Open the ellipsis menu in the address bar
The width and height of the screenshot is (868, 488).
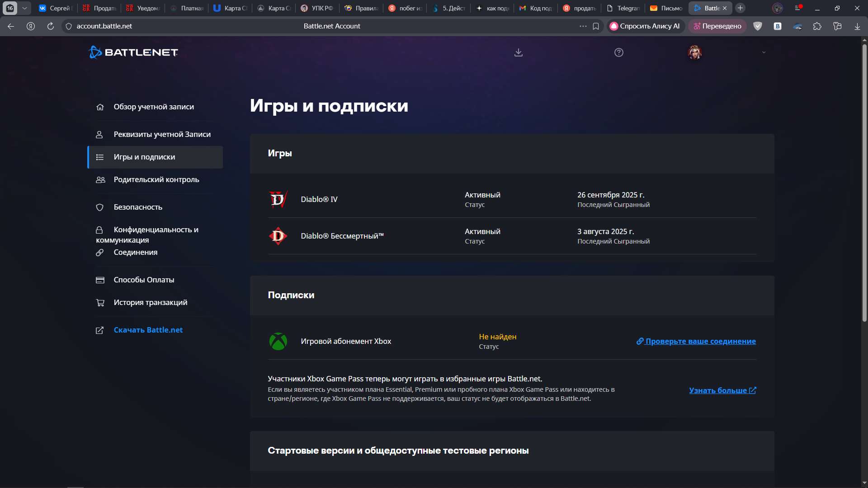tap(583, 26)
